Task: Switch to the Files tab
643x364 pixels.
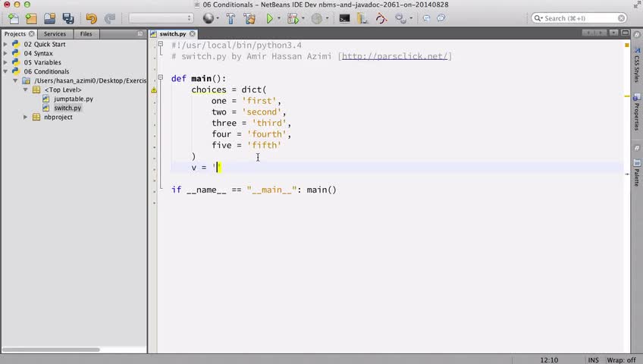Action: pos(86,33)
